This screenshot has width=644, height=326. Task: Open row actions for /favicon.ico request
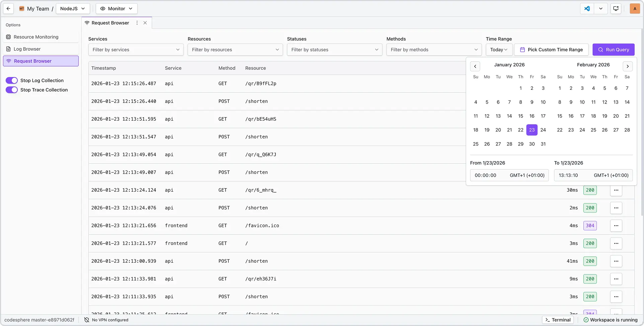click(x=616, y=225)
